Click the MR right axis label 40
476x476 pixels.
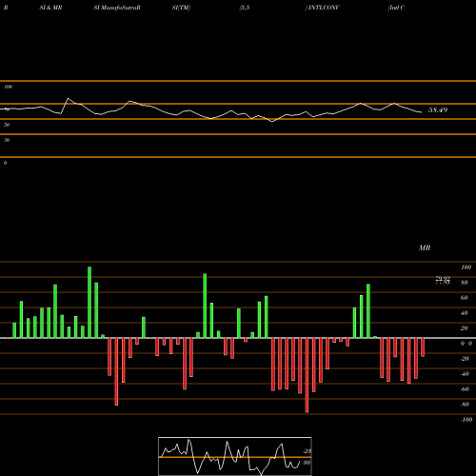coord(464,313)
